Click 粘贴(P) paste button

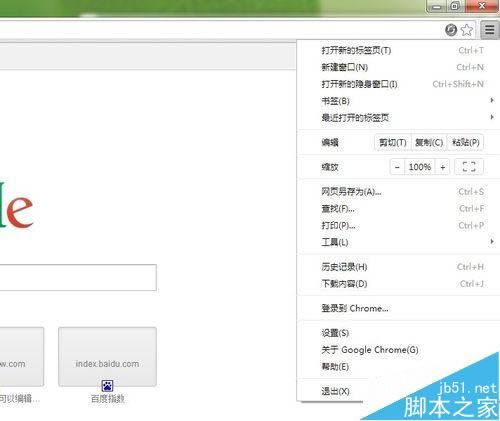[x=465, y=143]
